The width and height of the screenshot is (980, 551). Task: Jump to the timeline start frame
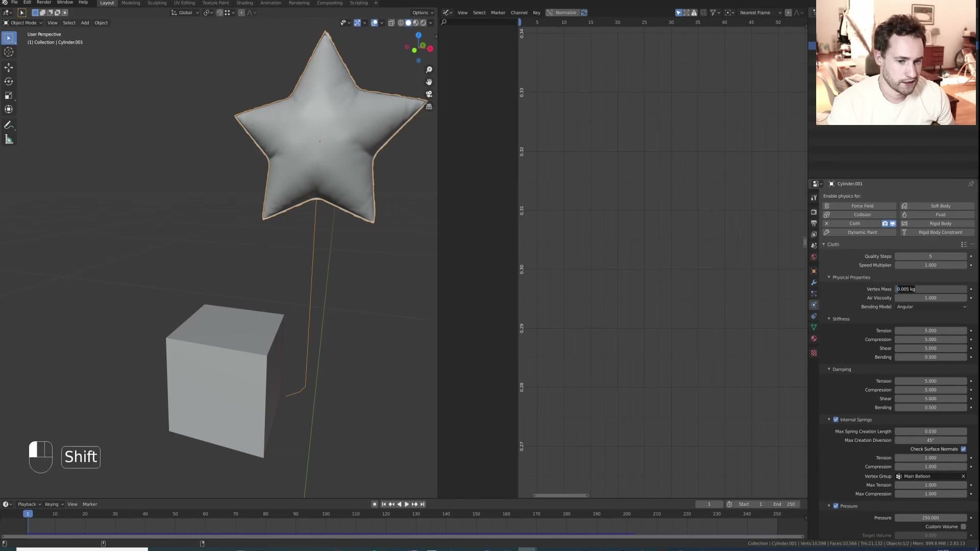point(384,504)
